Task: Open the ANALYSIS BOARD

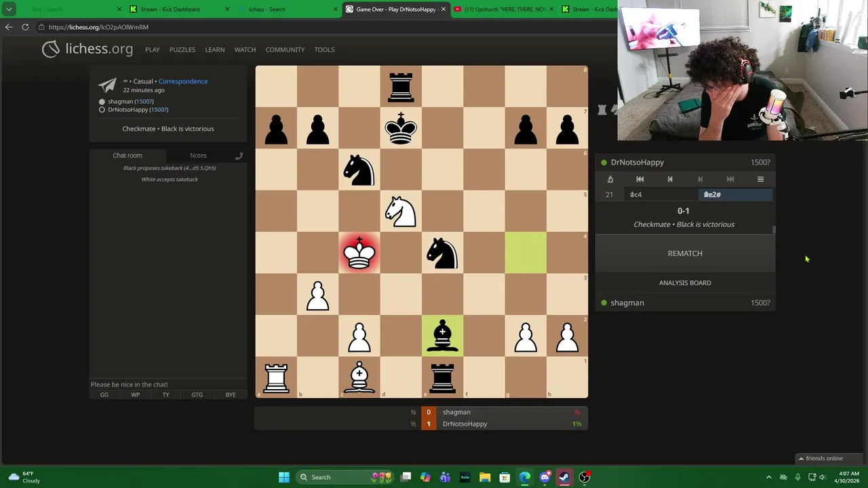Action: coord(685,283)
